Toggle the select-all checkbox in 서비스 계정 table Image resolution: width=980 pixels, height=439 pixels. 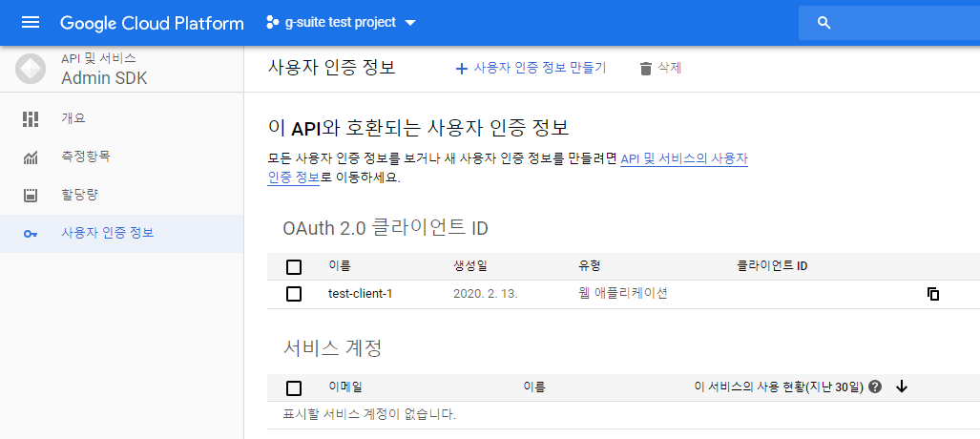click(x=294, y=388)
